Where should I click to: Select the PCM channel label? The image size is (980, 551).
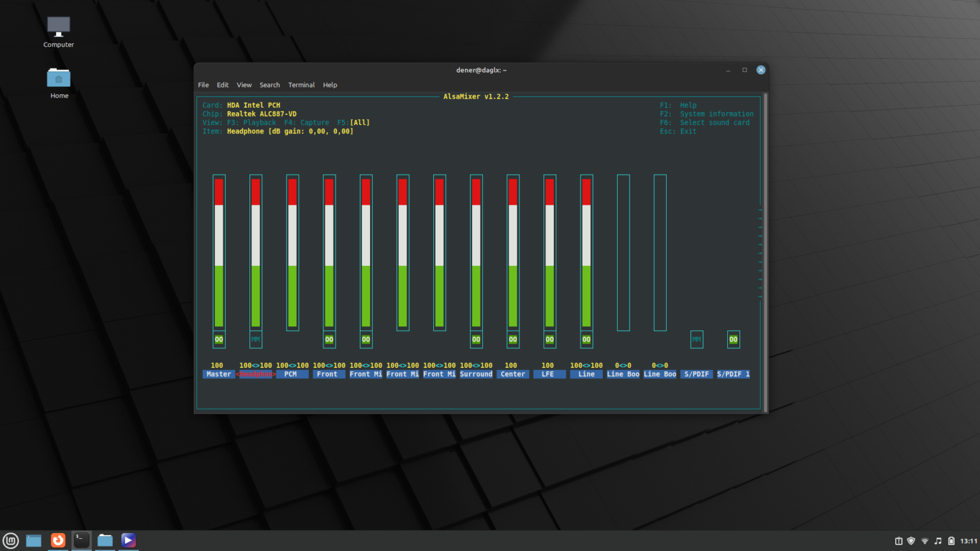pyautogui.click(x=292, y=374)
